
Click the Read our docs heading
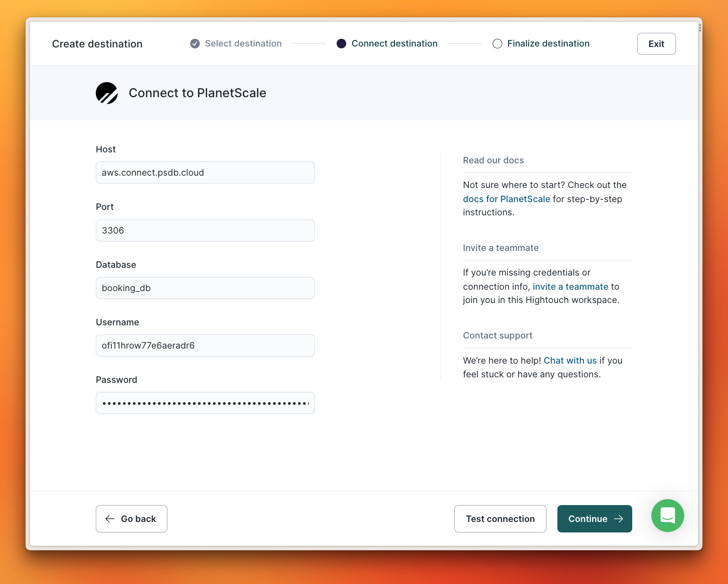coord(494,160)
